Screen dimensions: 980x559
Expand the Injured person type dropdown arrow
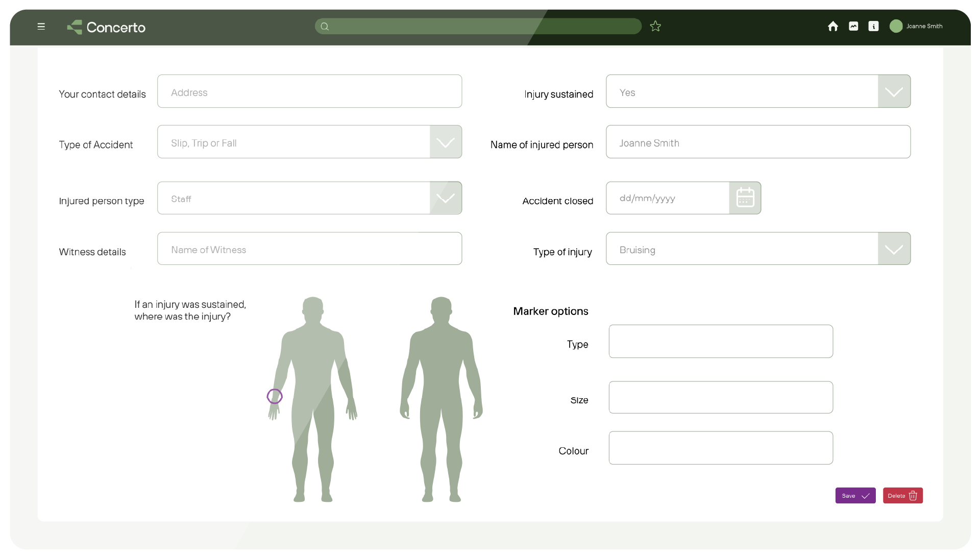[x=446, y=198]
